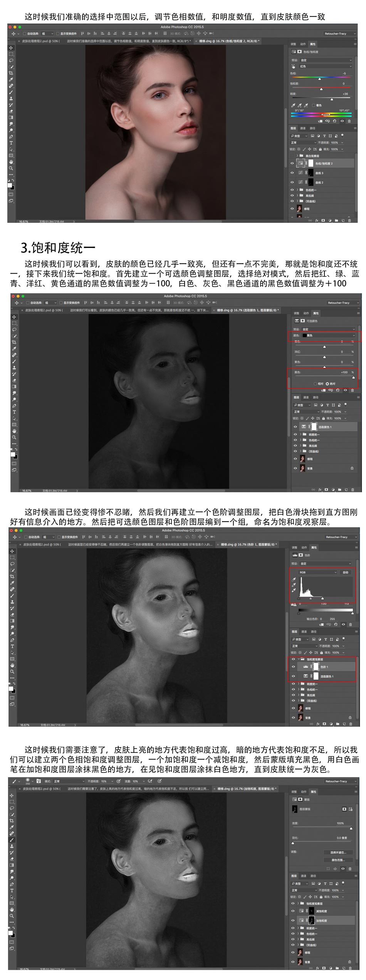Click the white point eyedropper in Levels

click(x=294, y=590)
